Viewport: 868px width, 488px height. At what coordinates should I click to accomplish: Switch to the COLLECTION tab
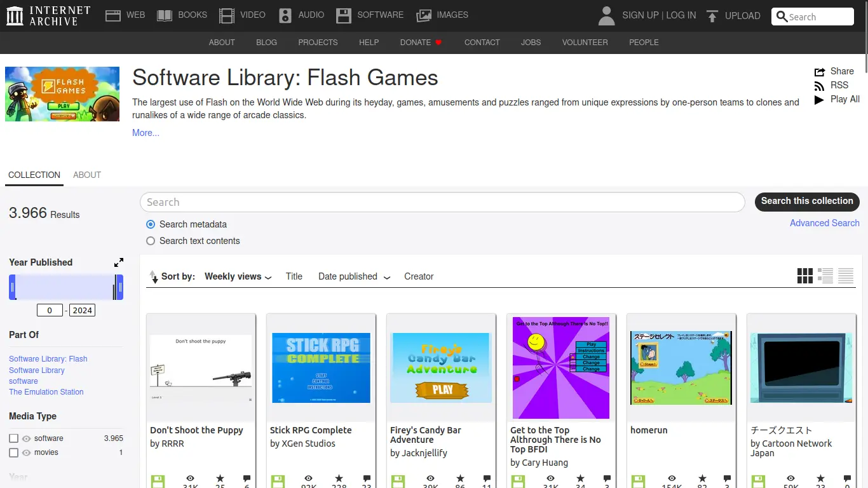[x=34, y=175]
